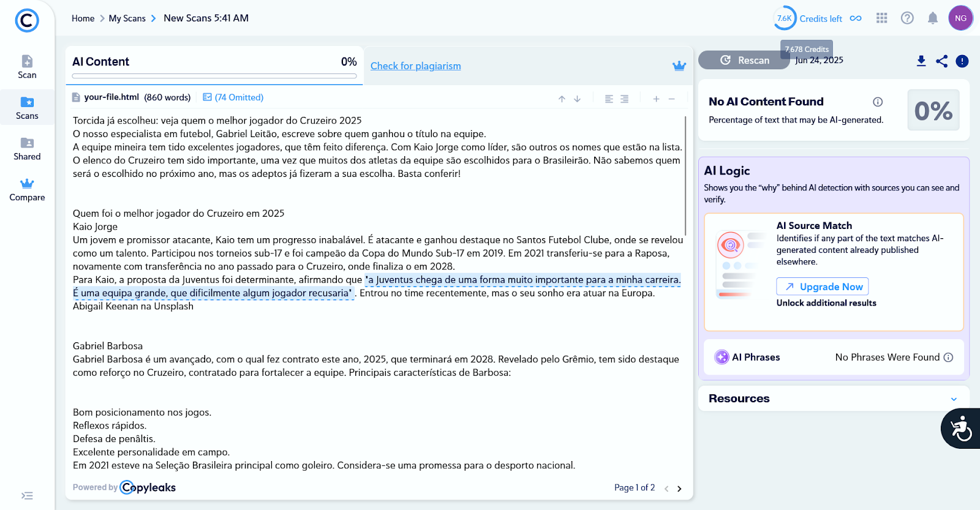Click the New Scans 5:41 AM breadcrumb
This screenshot has width=980, height=510.
pyautogui.click(x=206, y=18)
